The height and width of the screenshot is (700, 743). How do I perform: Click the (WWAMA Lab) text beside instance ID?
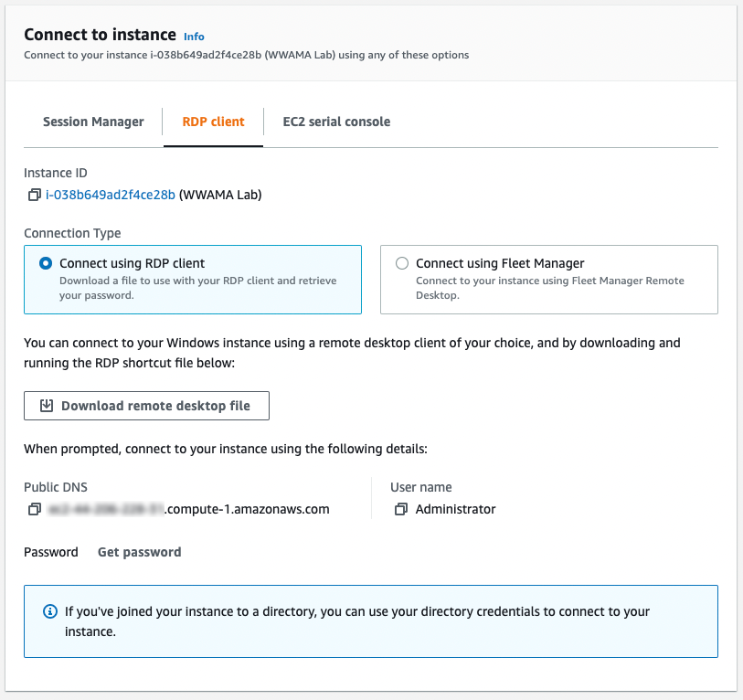[220, 195]
